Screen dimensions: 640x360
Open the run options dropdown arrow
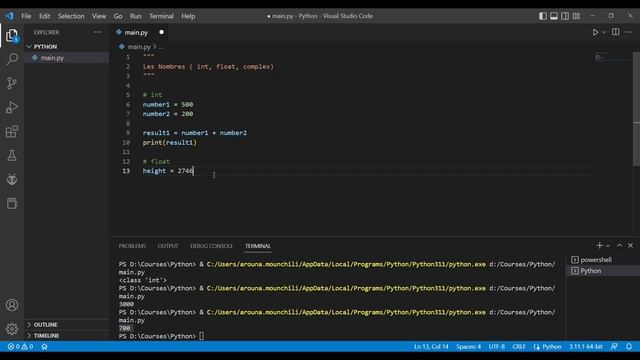(604, 32)
